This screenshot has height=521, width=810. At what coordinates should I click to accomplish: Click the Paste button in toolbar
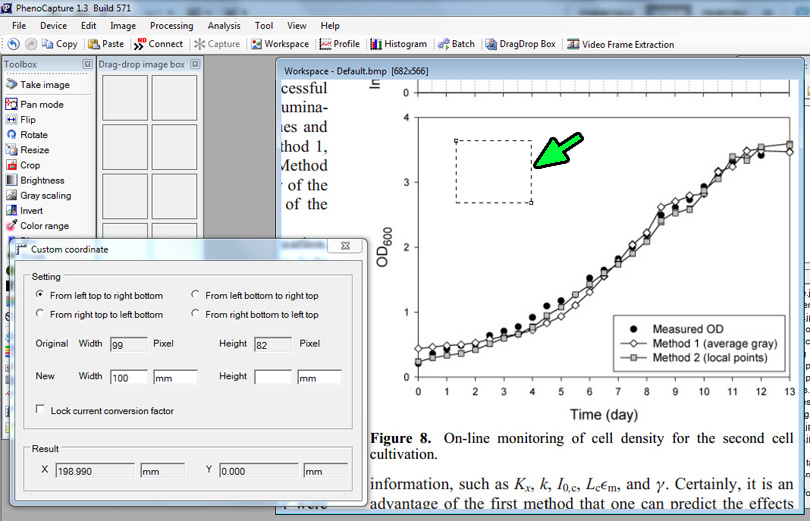pos(106,44)
